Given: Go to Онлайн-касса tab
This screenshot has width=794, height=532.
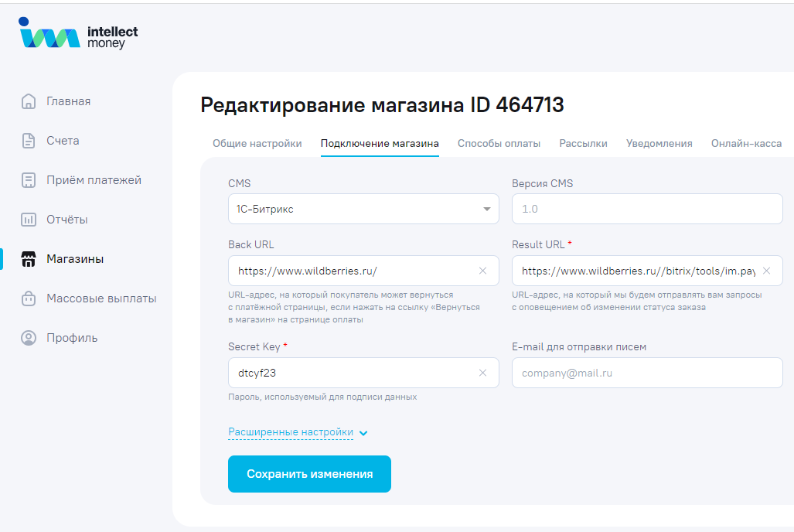Looking at the screenshot, I should pyautogui.click(x=746, y=143).
